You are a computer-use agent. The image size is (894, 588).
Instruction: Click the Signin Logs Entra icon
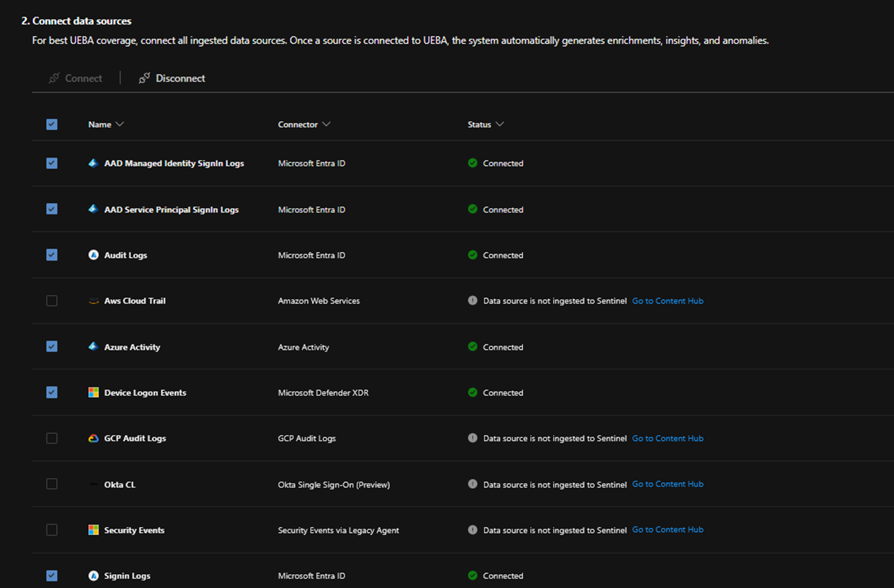point(93,576)
